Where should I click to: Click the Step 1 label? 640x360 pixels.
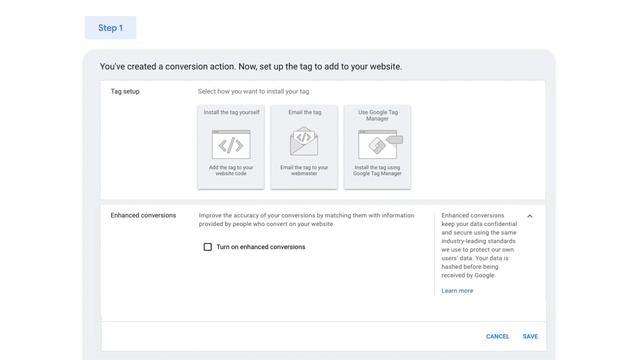tap(110, 28)
